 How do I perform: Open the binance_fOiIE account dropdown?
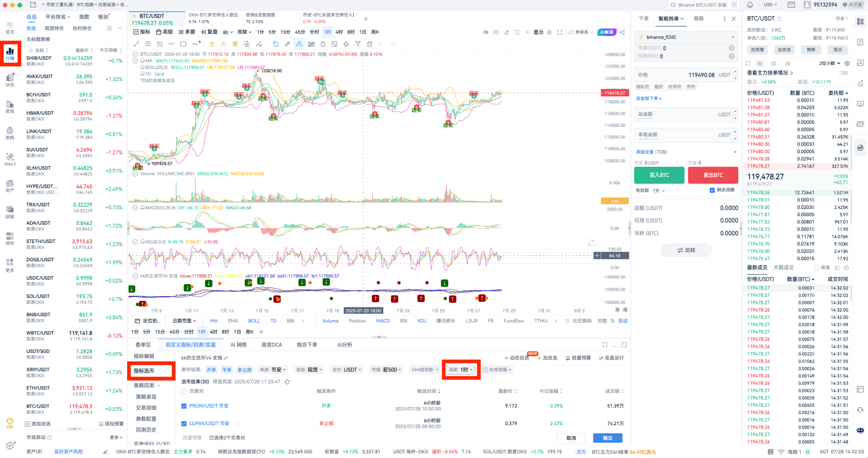pos(686,37)
